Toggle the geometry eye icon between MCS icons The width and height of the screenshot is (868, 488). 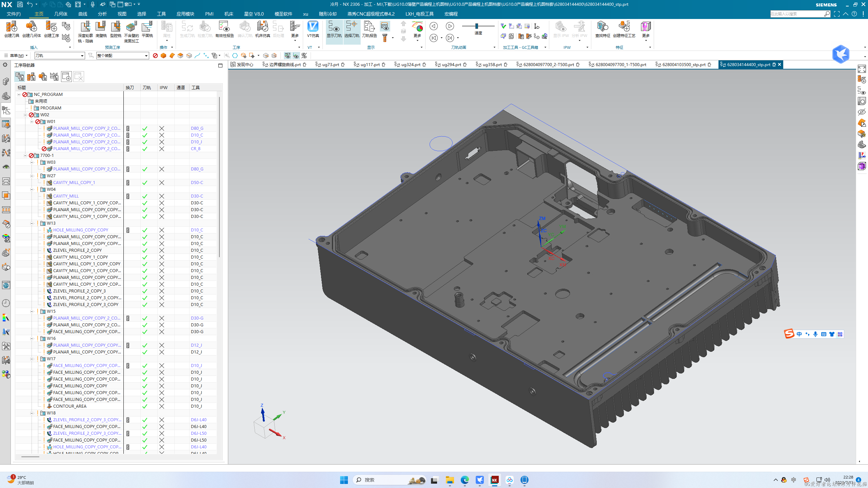pos(296,56)
